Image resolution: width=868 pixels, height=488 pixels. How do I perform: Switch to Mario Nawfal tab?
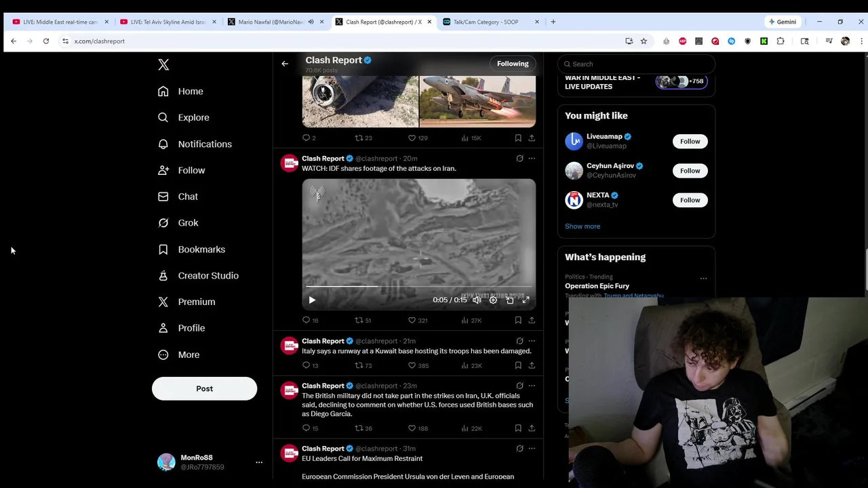pyautogui.click(x=269, y=22)
